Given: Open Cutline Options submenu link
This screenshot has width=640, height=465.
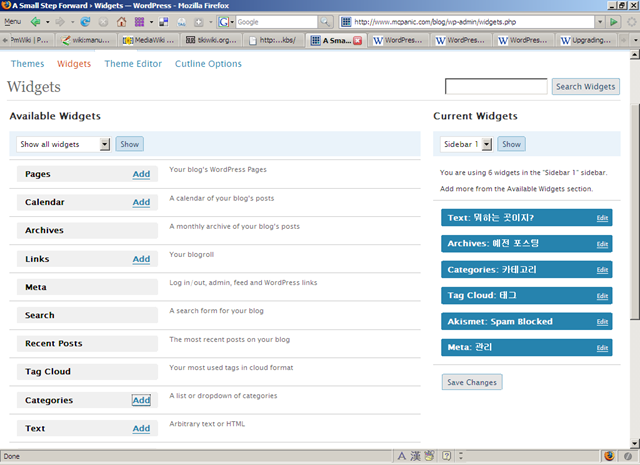Looking at the screenshot, I should point(208,64).
